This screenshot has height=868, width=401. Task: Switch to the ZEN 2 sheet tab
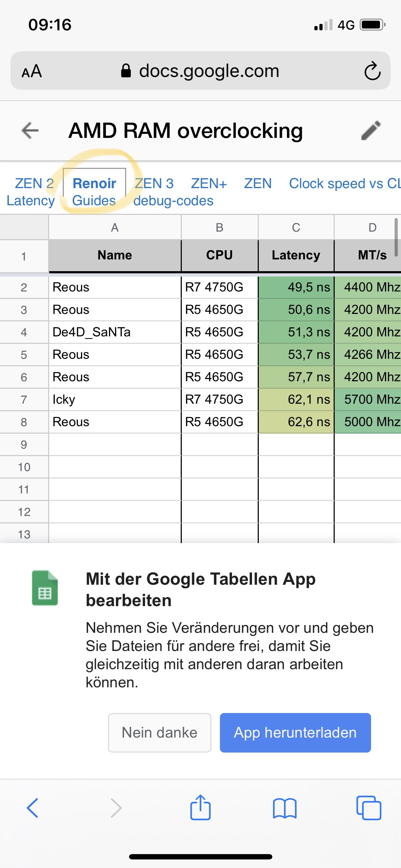tap(34, 184)
